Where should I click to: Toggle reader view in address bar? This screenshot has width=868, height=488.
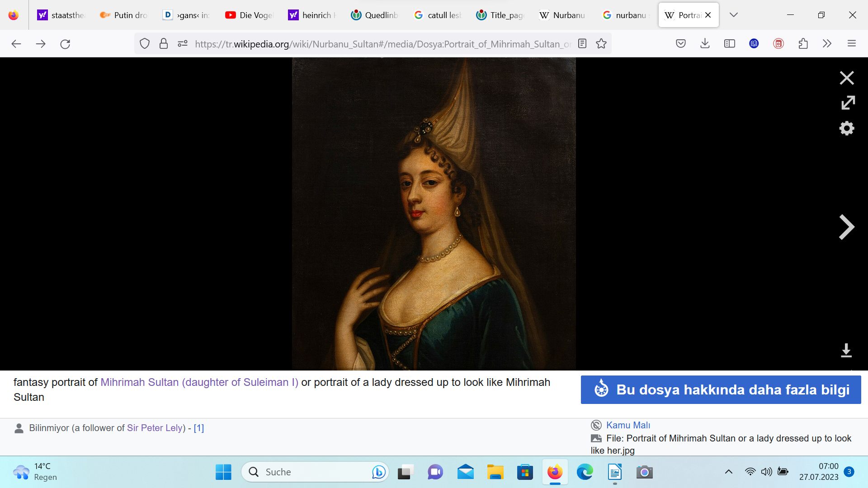[582, 44]
